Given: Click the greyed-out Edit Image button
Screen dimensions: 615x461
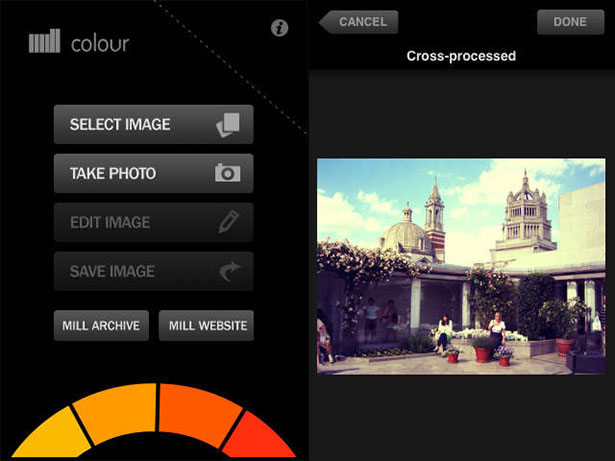Looking at the screenshot, I should [153, 222].
